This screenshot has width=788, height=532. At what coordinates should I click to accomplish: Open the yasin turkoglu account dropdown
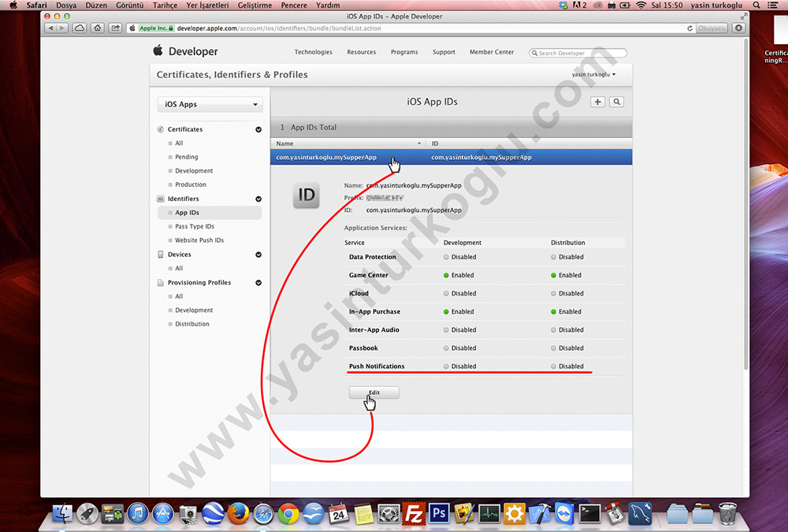tap(593, 74)
